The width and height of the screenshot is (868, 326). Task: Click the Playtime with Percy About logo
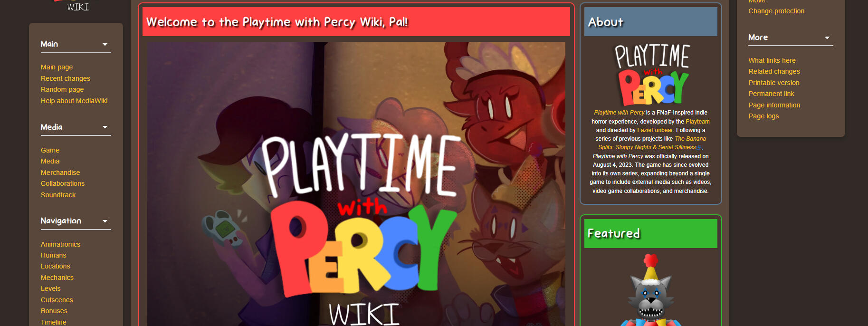coord(651,75)
